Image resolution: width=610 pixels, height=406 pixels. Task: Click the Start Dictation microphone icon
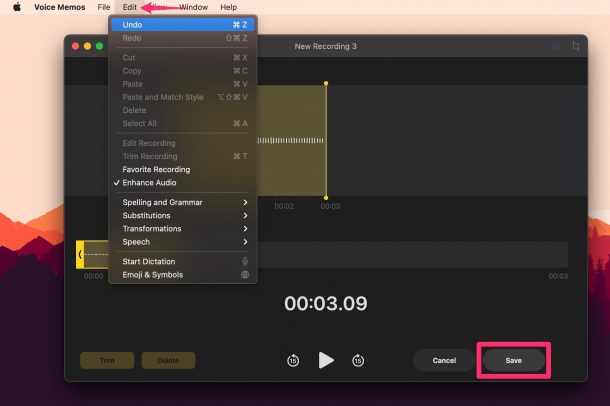click(245, 261)
